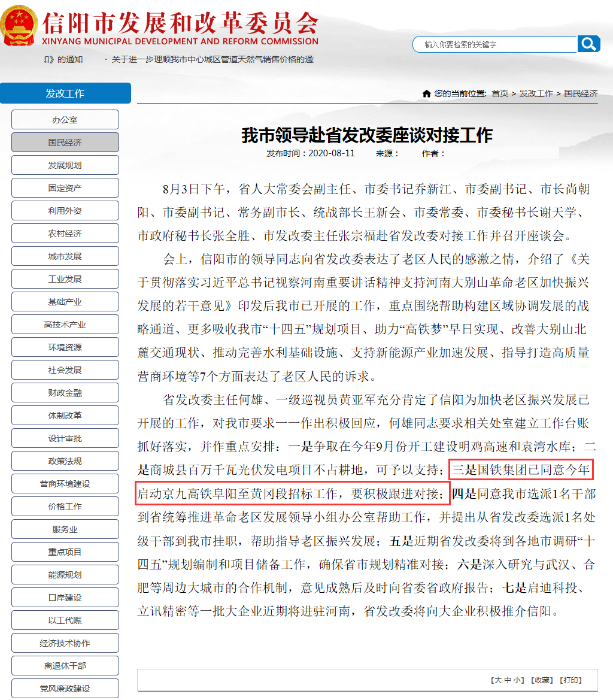Viewport: 613px width, 700px height.
Task: Click the 打印 print link
Action: click(570, 680)
